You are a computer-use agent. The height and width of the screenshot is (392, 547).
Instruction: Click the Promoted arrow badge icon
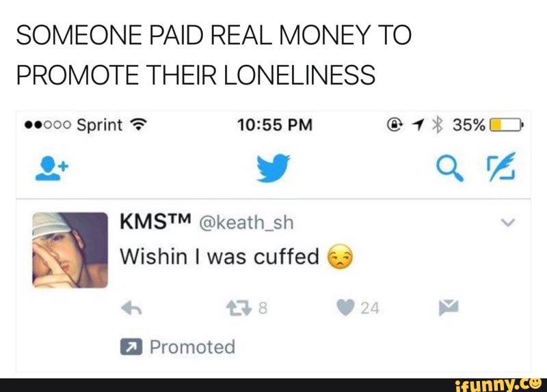(x=131, y=347)
